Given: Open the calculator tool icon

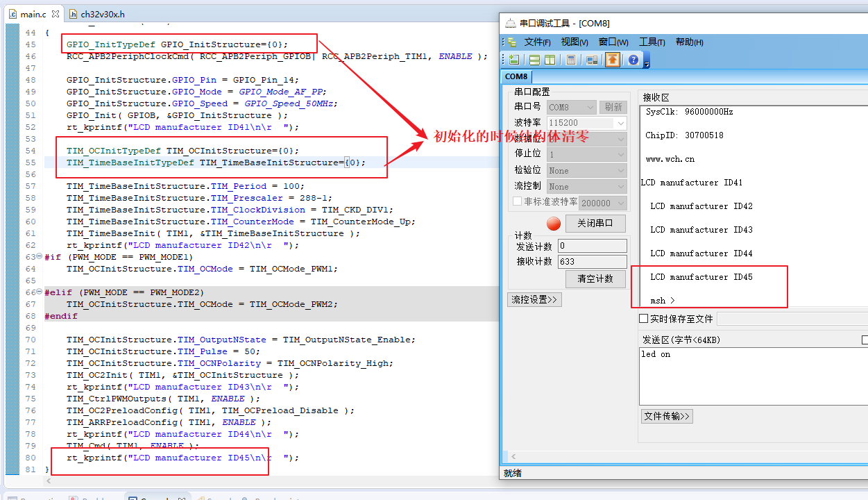Looking at the screenshot, I should pyautogui.click(x=571, y=60).
